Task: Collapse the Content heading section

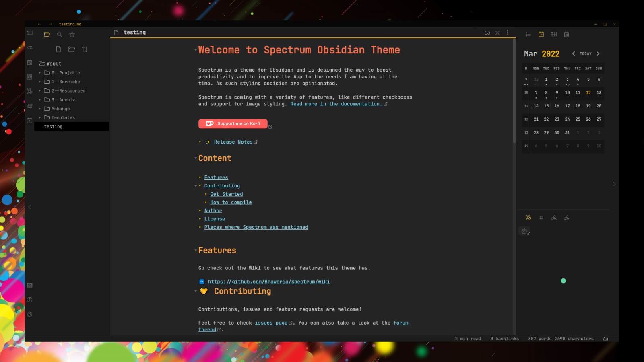Action: coord(196,158)
